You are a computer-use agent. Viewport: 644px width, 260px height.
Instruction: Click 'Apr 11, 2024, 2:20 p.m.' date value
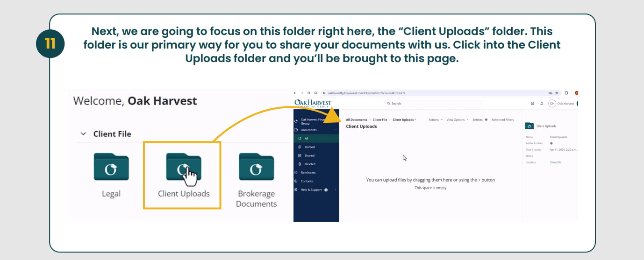tap(563, 149)
